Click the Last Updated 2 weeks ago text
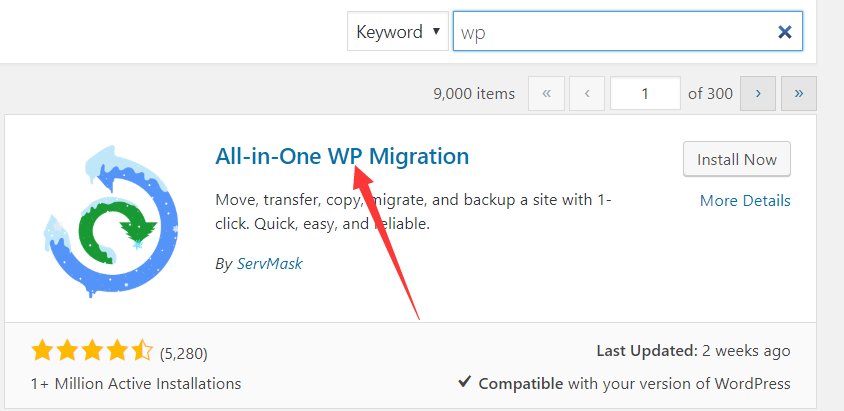Image resolution: width=844 pixels, height=411 pixels. click(x=693, y=351)
